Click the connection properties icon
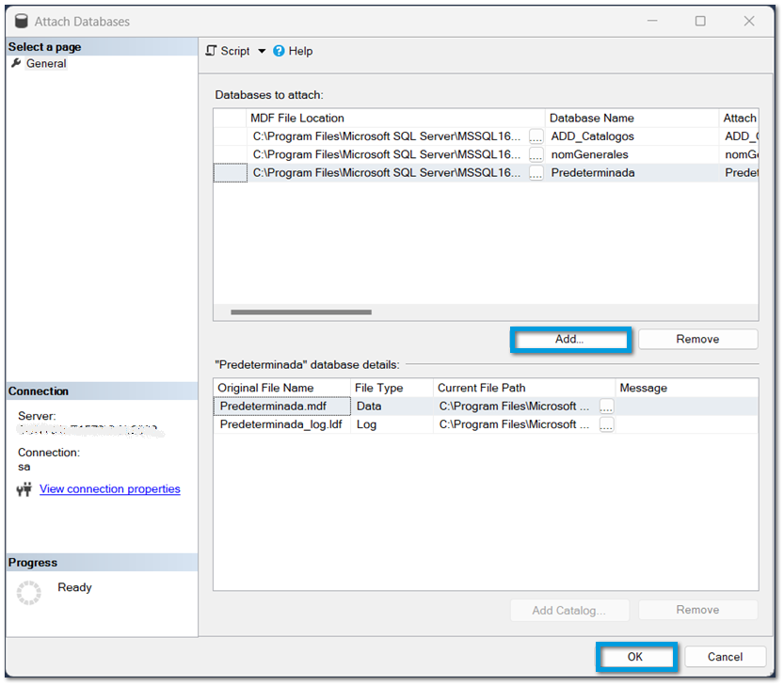784x686 pixels. 24,489
